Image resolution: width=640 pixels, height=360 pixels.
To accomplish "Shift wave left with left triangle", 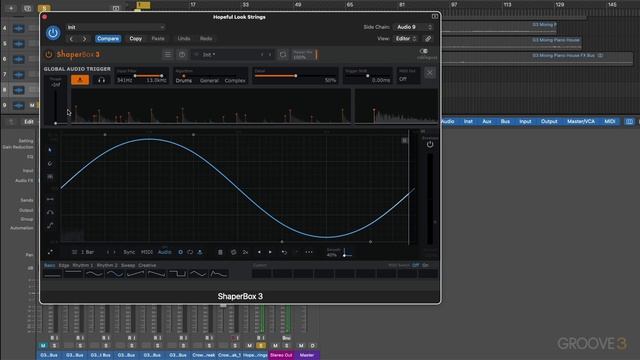I will point(259,252).
